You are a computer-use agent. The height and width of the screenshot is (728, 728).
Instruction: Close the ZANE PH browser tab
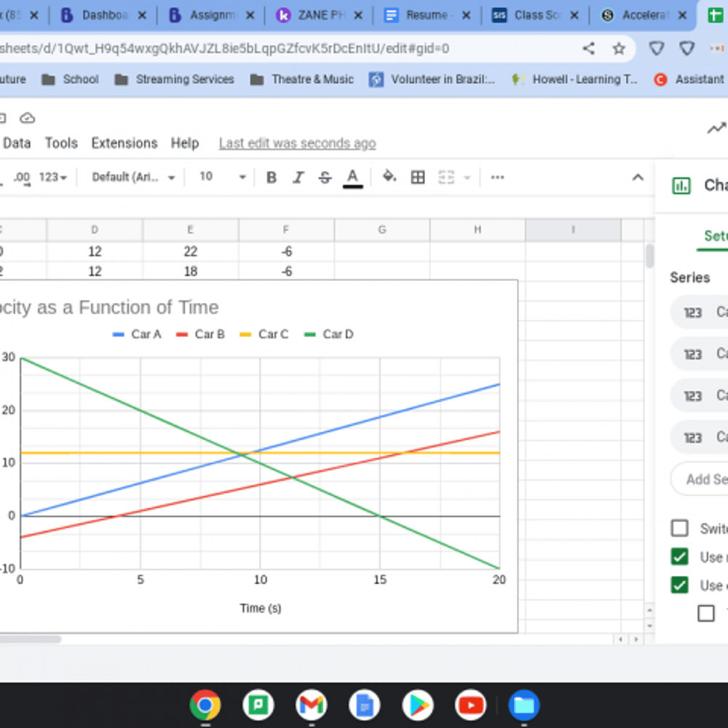click(x=358, y=16)
